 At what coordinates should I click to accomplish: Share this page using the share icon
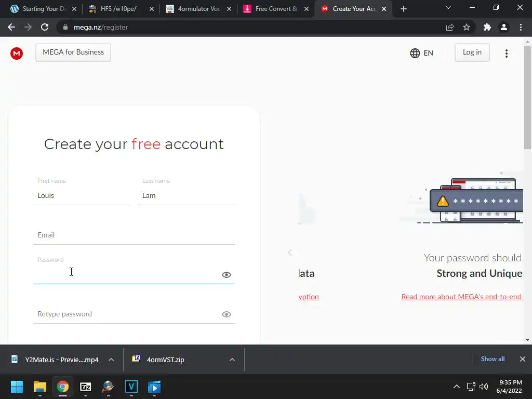(x=450, y=27)
